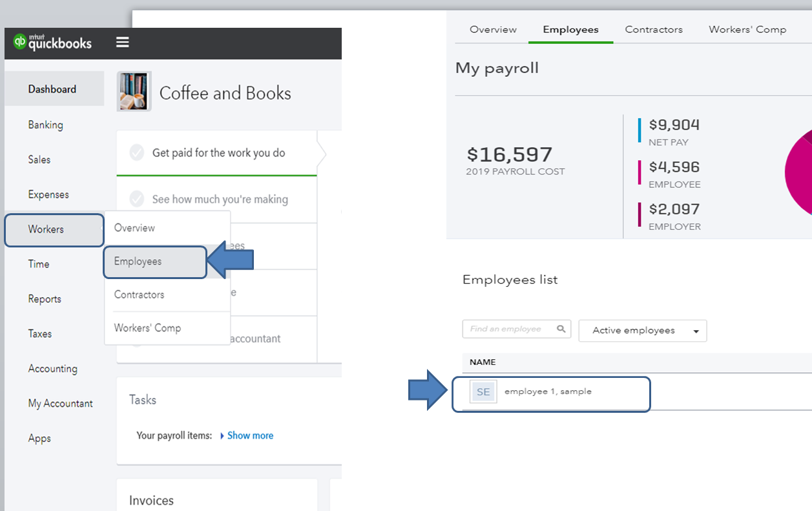Click the Tasks card heading
812x511 pixels.
coord(143,400)
